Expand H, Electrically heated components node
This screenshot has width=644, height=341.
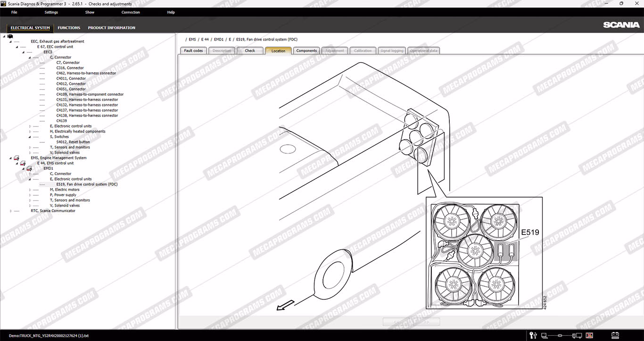pos(29,132)
